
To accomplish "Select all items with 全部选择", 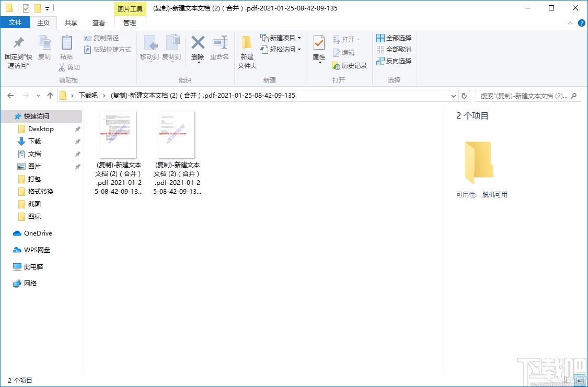I will 394,37.
